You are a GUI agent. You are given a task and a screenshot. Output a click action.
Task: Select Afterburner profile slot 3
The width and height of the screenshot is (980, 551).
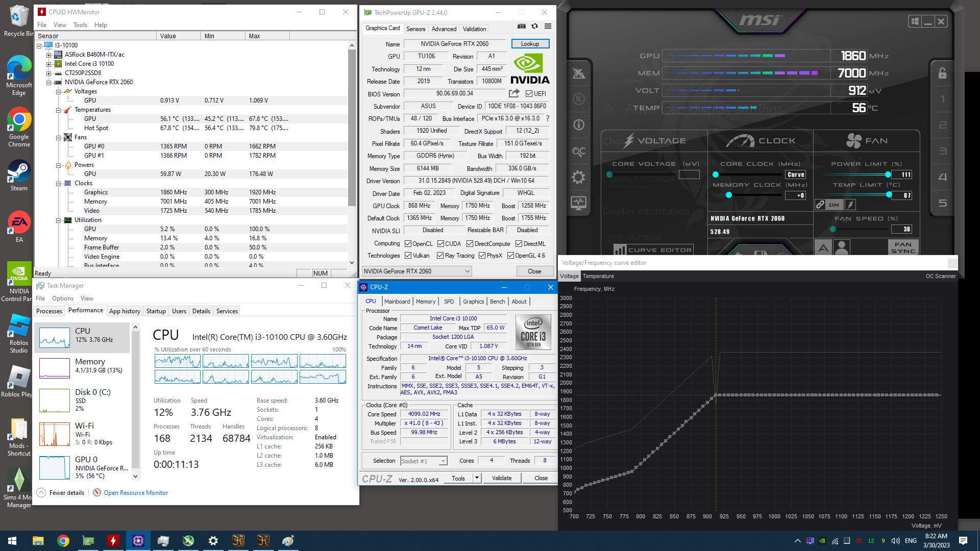point(943,152)
